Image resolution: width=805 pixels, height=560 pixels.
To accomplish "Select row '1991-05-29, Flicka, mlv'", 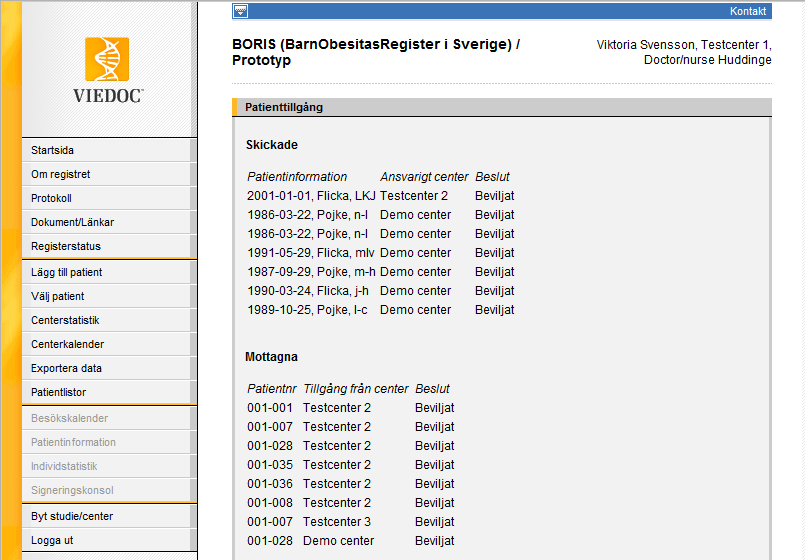I will tap(311, 253).
